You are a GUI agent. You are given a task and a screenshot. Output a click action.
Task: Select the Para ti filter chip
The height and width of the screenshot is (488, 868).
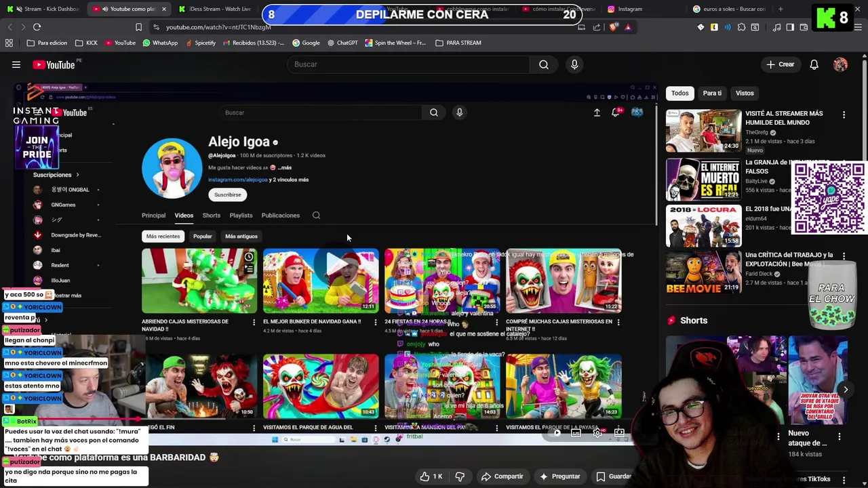[x=712, y=94]
